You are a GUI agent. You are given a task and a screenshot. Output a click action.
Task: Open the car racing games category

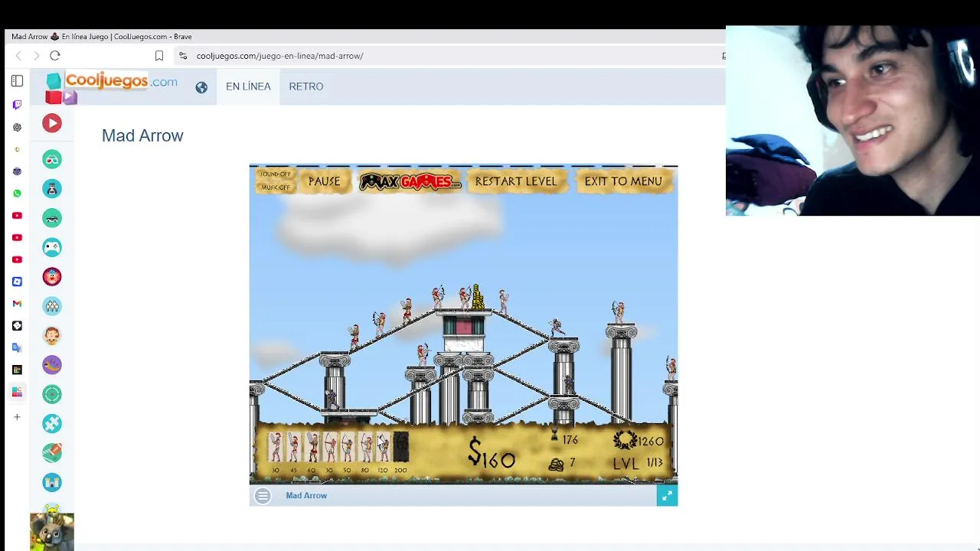coord(52,218)
